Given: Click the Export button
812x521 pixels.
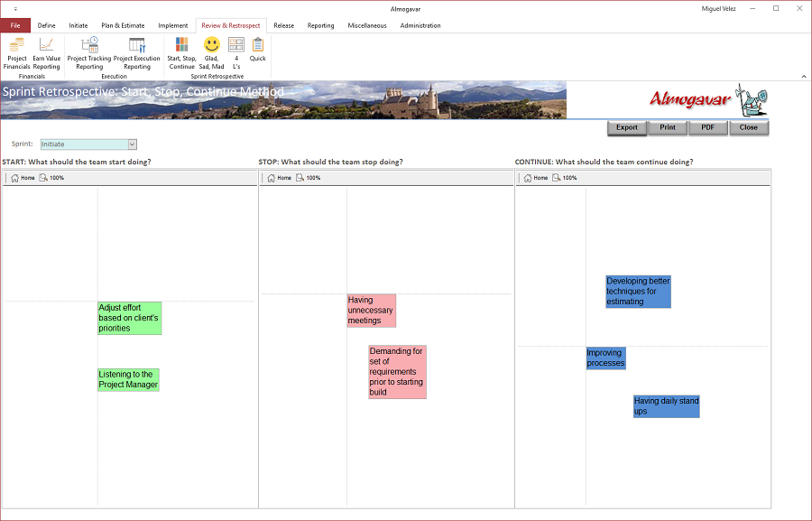Looking at the screenshot, I should tap(627, 127).
